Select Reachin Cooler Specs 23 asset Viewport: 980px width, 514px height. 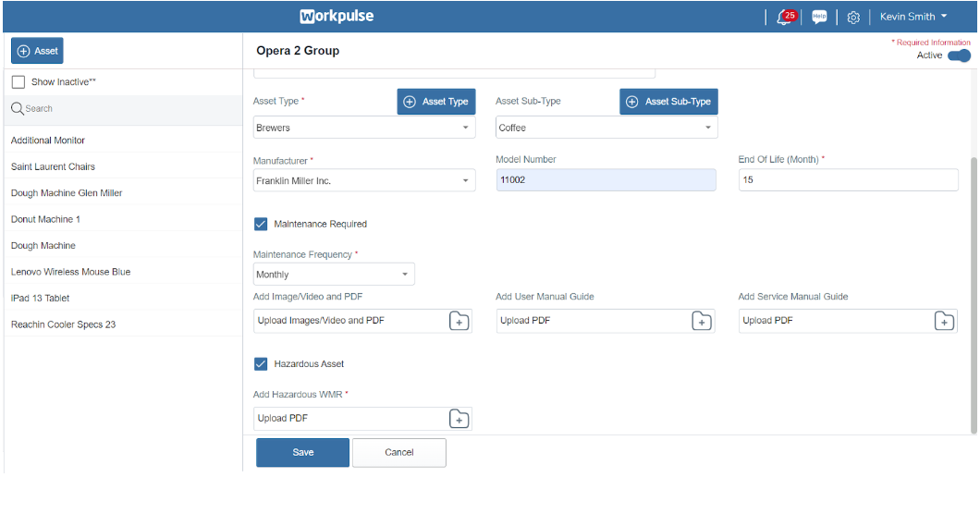(123, 324)
